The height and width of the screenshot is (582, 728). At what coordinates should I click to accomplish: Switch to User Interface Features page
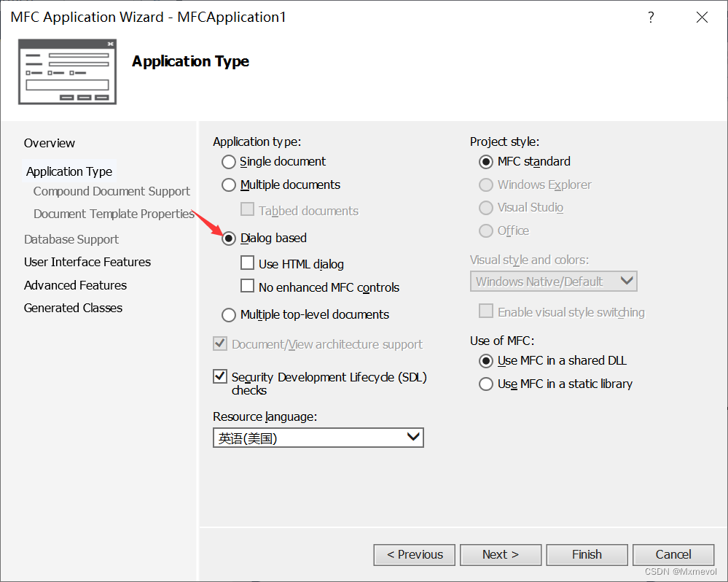pos(87,262)
